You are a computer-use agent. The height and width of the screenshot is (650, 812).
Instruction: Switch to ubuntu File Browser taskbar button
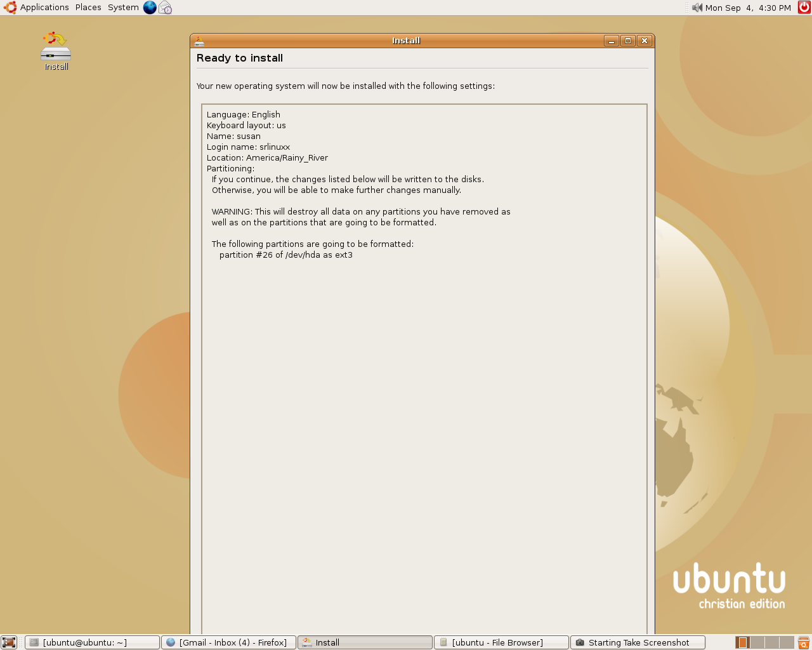501,642
